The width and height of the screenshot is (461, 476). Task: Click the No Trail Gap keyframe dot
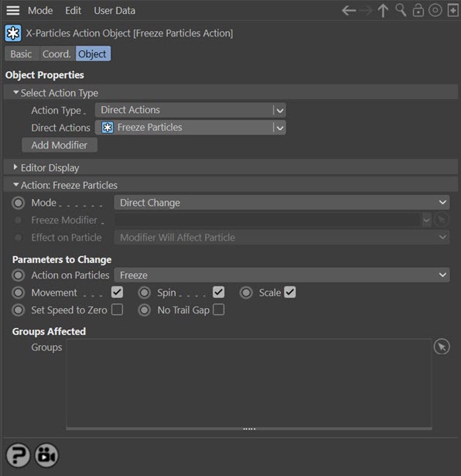145,310
